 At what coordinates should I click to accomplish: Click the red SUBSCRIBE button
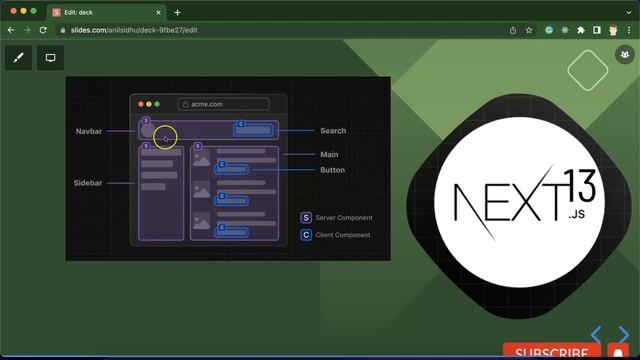pos(552,351)
